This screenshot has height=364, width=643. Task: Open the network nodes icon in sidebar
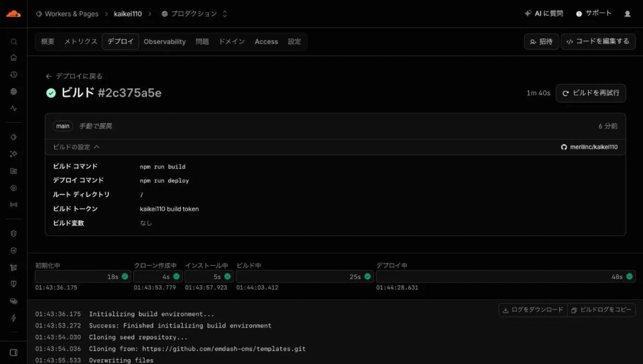tap(14, 267)
